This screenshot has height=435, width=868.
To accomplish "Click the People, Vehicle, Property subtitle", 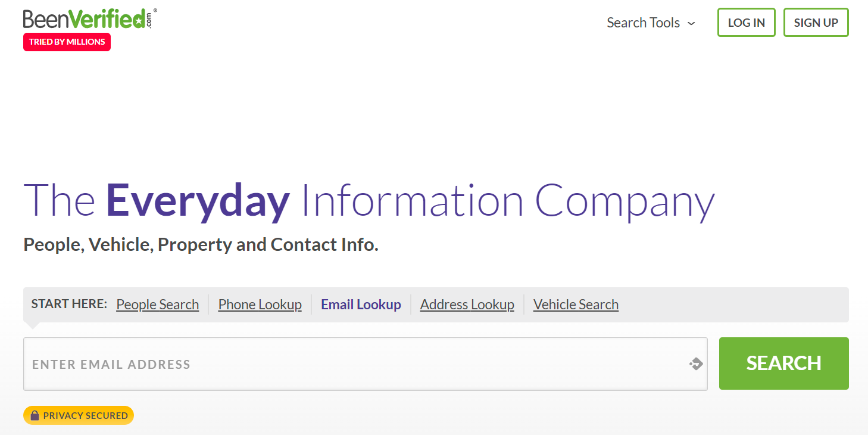I will point(201,245).
